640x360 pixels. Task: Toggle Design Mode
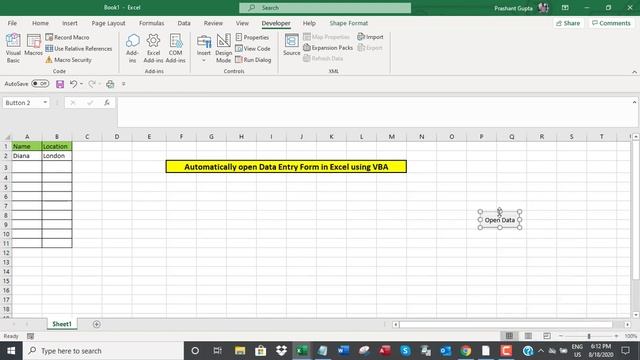tap(223, 48)
